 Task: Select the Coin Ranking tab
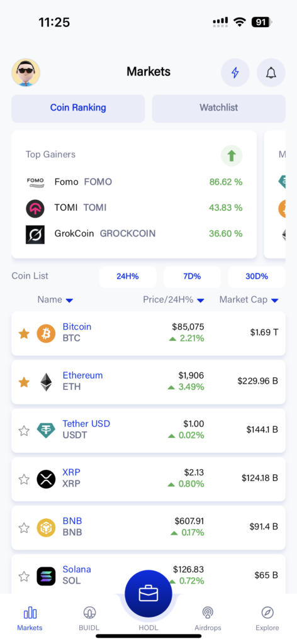(x=78, y=108)
